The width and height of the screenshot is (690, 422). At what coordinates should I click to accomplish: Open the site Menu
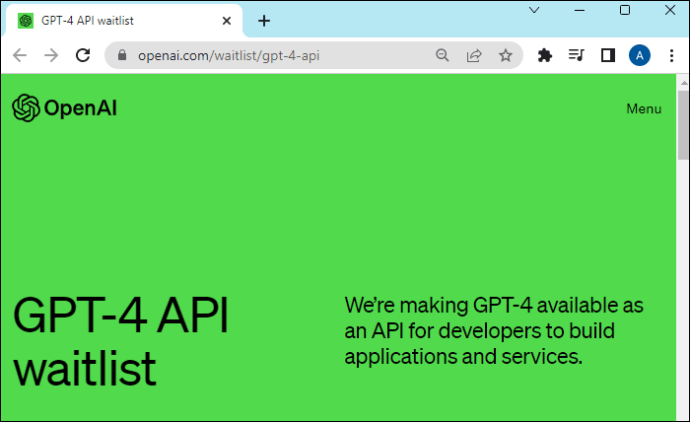point(644,109)
